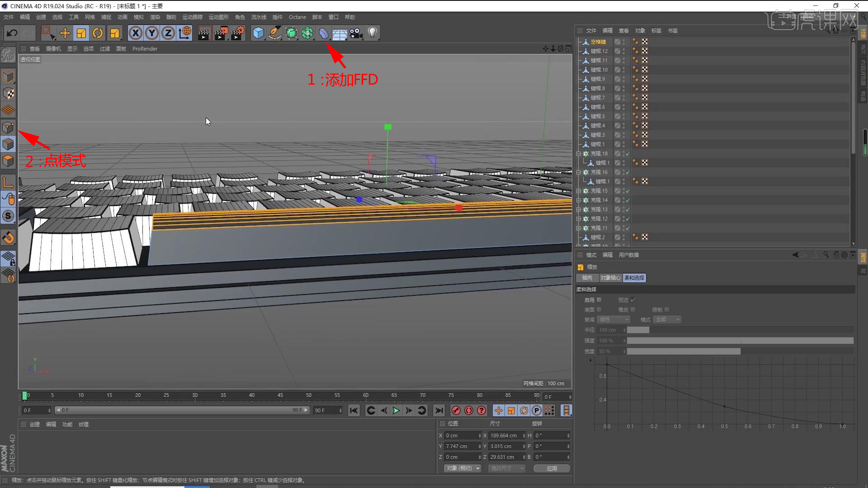Image resolution: width=868 pixels, height=488 pixels.
Task: Adjust the 半径 radius slider
Action: click(x=638, y=330)
